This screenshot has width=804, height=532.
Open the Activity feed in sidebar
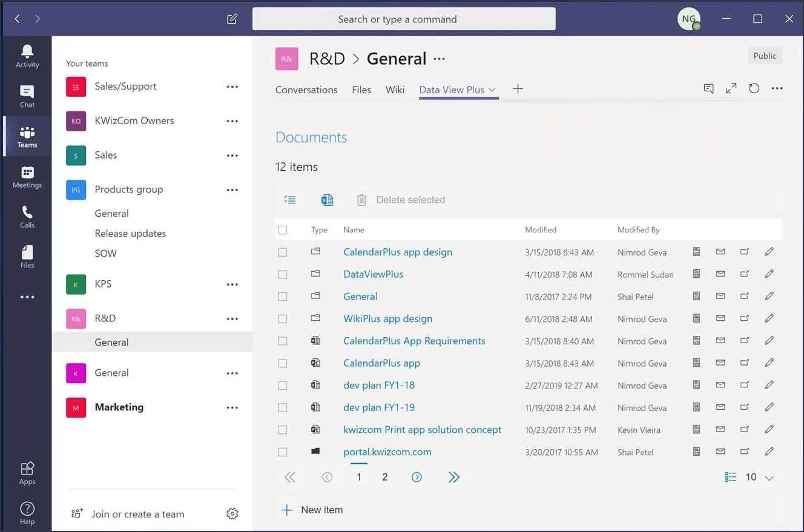click(27, 56)
